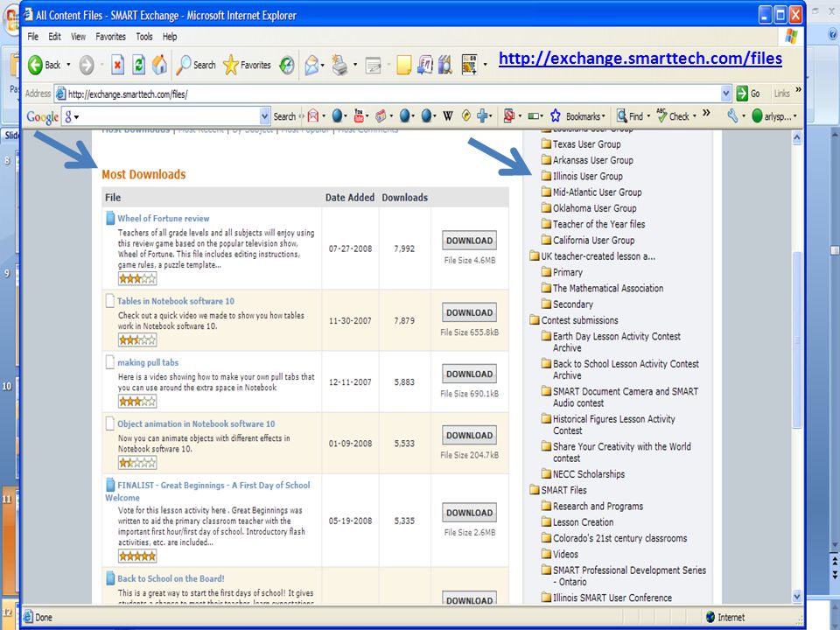This screenshot has width=840, height=630.
Task: Download the Wheel of Fortune review file
Action: 469,241
